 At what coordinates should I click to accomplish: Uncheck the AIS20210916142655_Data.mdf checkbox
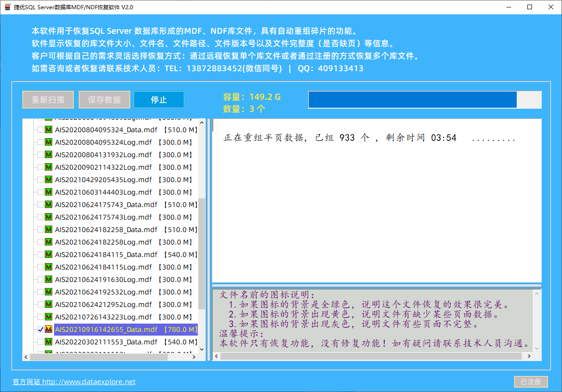(x=40, y=330)
